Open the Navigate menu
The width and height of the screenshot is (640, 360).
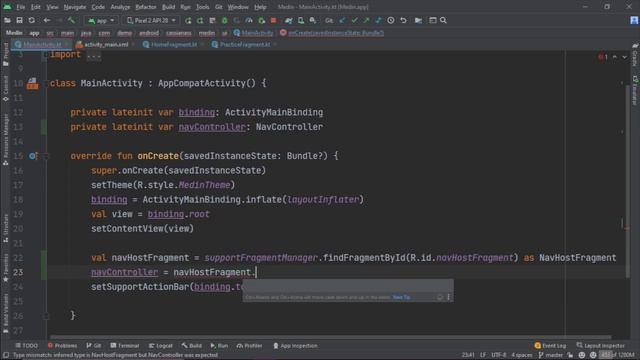click(x=75, y=7)
